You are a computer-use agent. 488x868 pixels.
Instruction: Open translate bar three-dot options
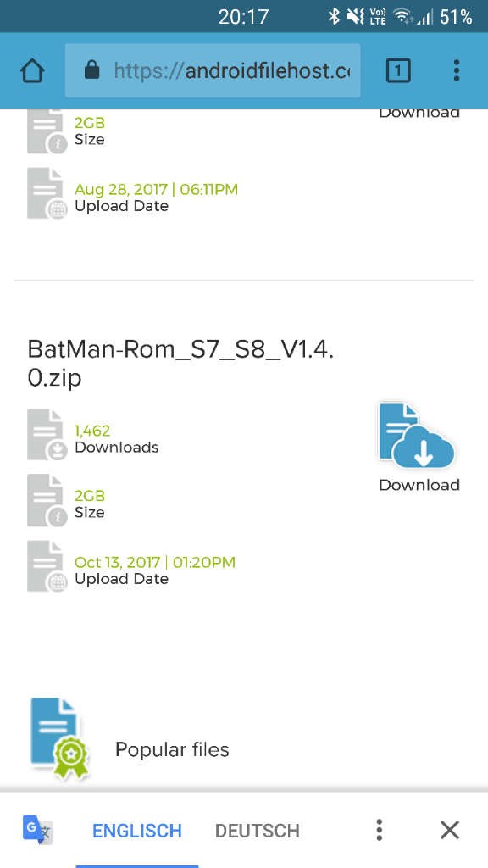379,830
